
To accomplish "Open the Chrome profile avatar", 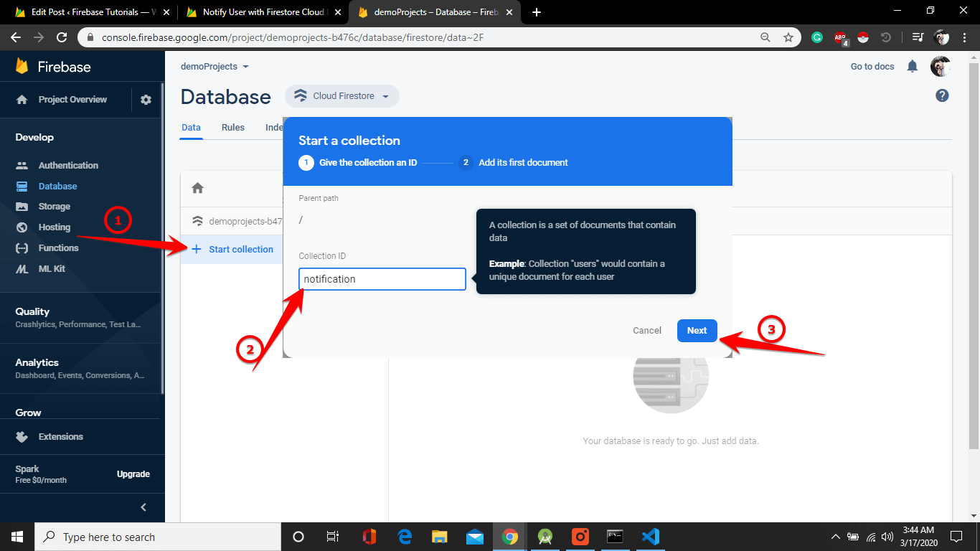I will [x=942, y=37].
